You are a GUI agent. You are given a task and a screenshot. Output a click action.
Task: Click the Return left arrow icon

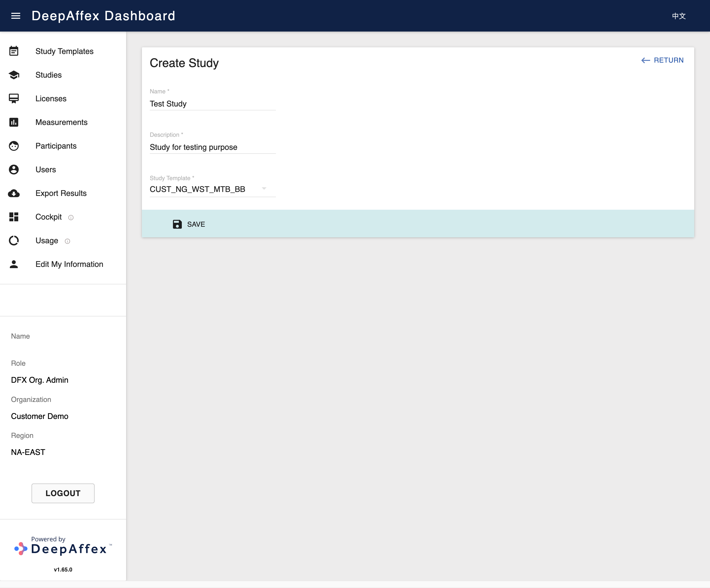pos(646,60)
